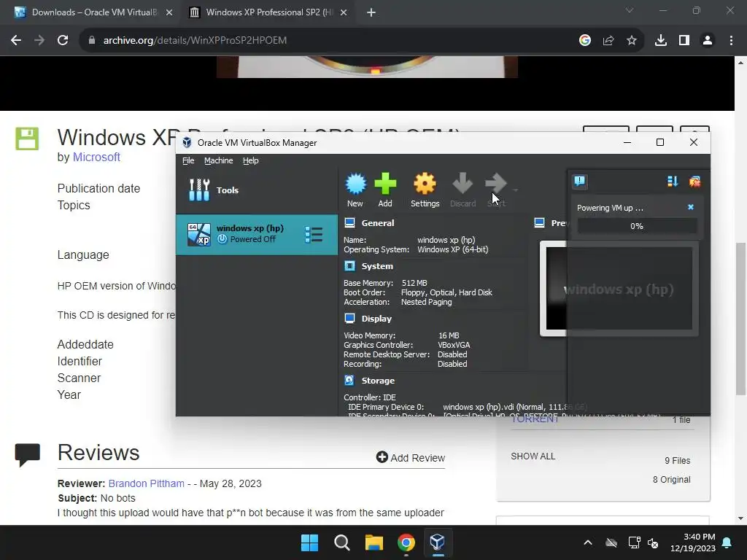Open reviewer Brandon Pittham's profile link

tap(146, 483)
